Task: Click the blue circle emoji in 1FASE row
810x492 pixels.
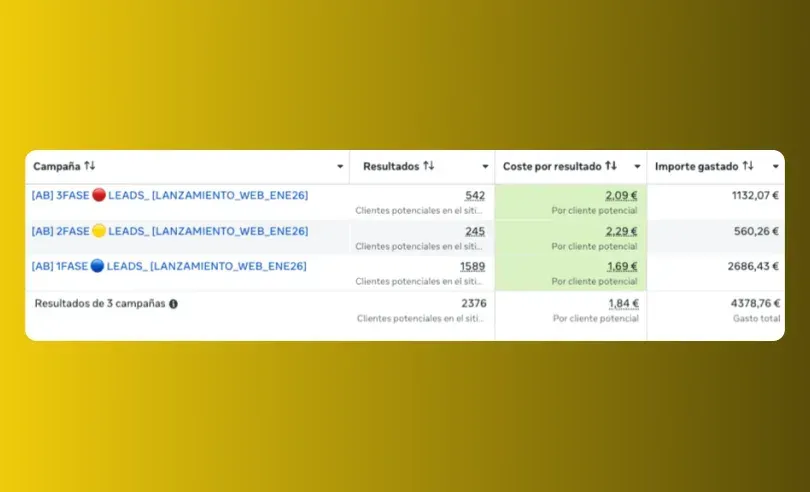Action: tap(97, 266)
